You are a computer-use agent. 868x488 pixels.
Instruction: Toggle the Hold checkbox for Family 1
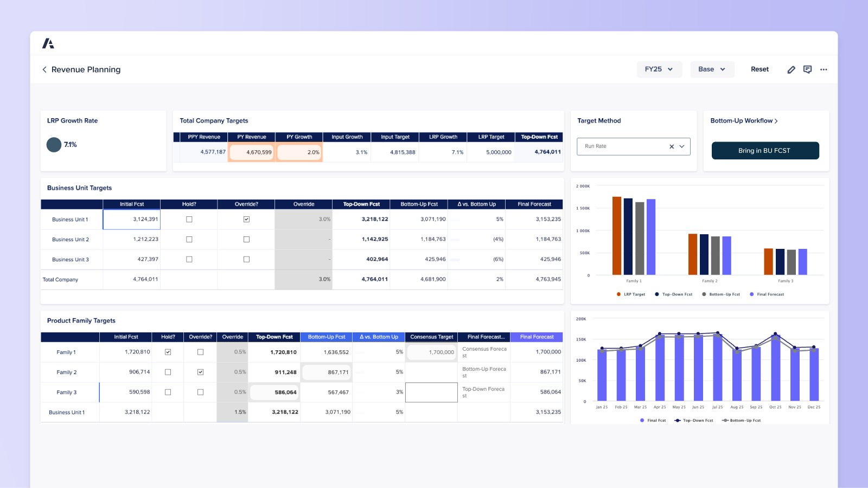(x=168, y=351)
